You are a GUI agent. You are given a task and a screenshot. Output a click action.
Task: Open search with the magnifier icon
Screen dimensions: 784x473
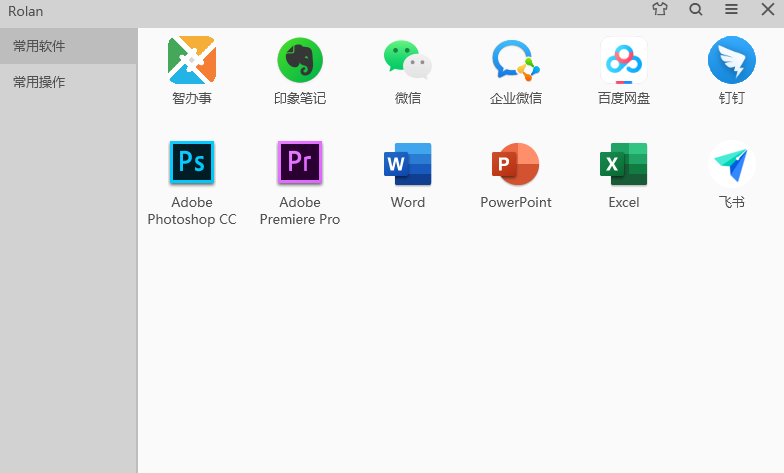tap(696, 9)
